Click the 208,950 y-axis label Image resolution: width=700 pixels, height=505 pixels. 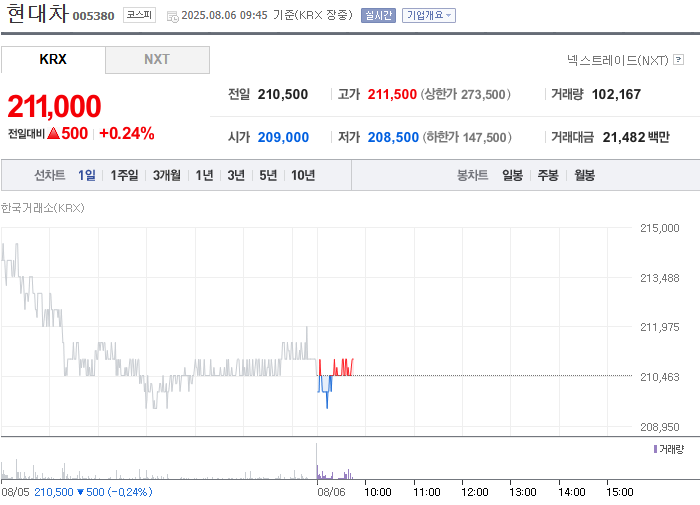[659, 427]
